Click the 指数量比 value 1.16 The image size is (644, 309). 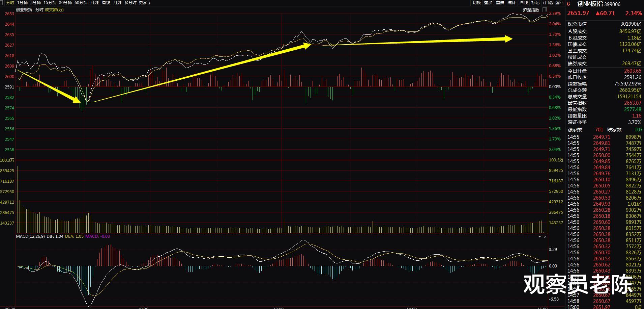pos(637,116)
